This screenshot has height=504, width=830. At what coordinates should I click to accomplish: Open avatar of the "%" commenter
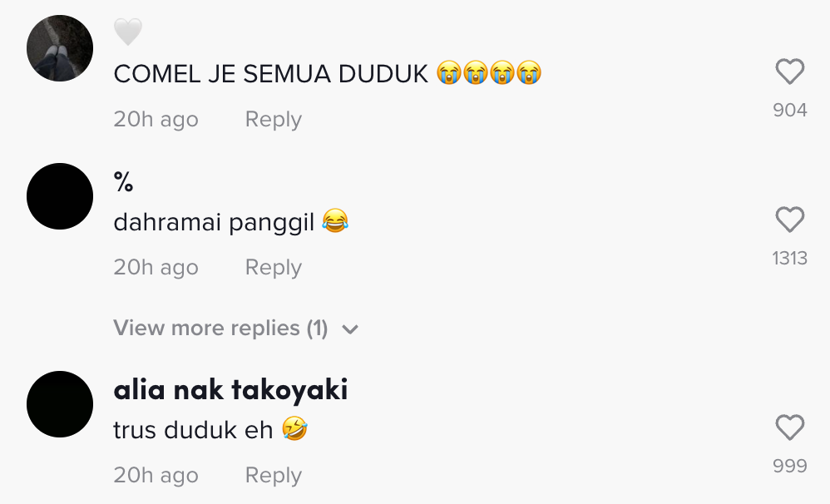coord(60,196)
